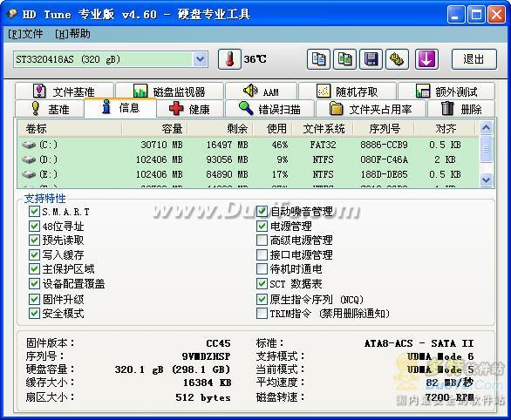The height and width of the screenshot is (420, 511).
Task: Toggle the 安全模式 checkbox
Action: point(34,314)
